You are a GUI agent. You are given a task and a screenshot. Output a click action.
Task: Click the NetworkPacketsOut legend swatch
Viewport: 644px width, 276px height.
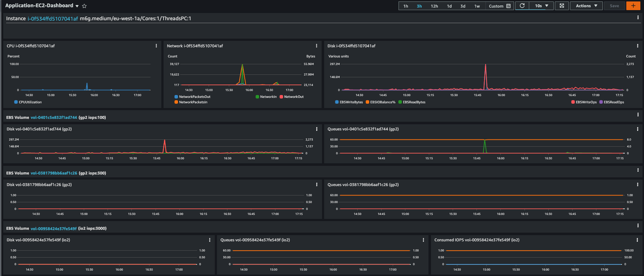pyautogui.click(x=176, y=97)
